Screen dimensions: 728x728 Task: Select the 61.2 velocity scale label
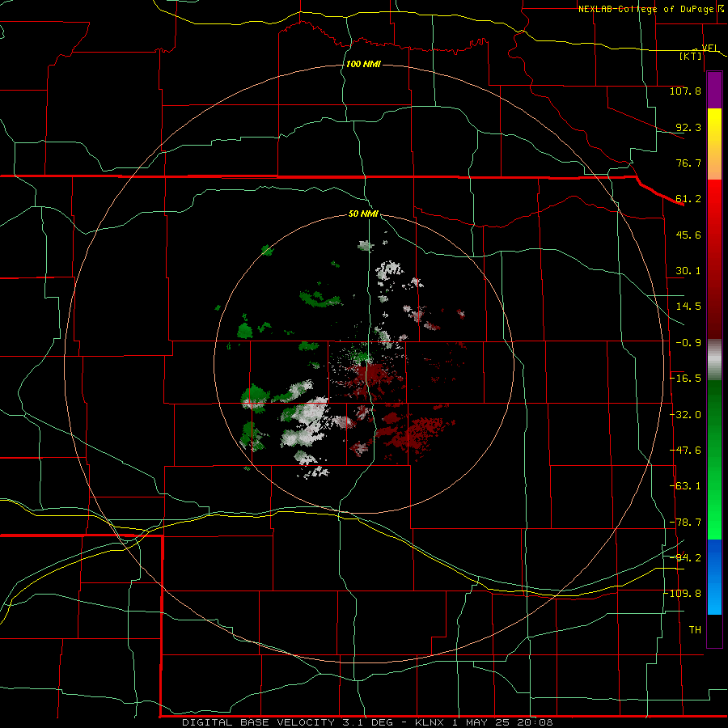point(688,199)
